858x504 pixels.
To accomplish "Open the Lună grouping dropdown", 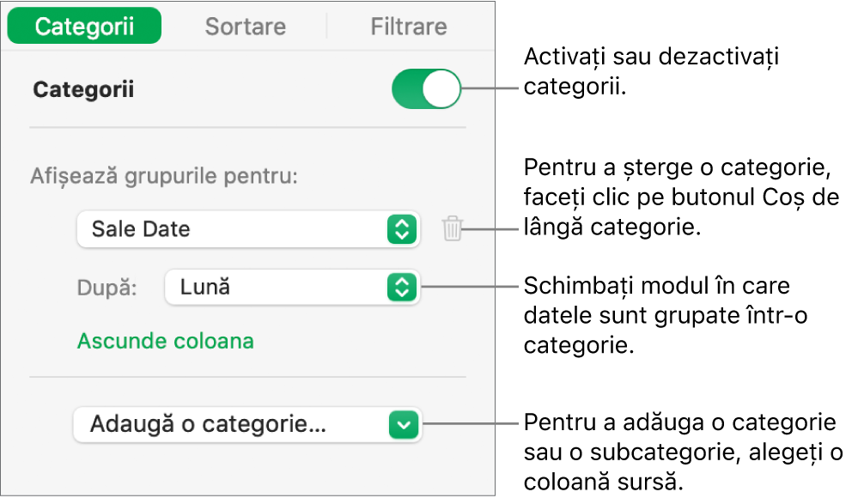I will (292, 288).
